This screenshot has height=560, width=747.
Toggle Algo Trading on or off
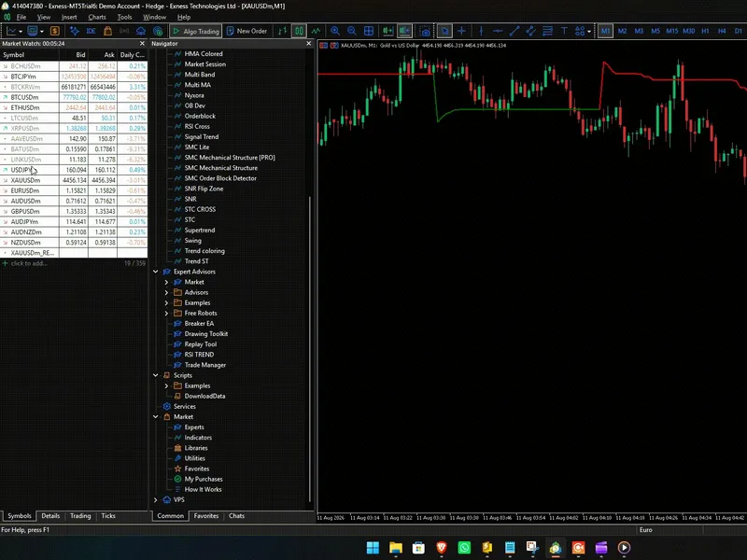195,31
